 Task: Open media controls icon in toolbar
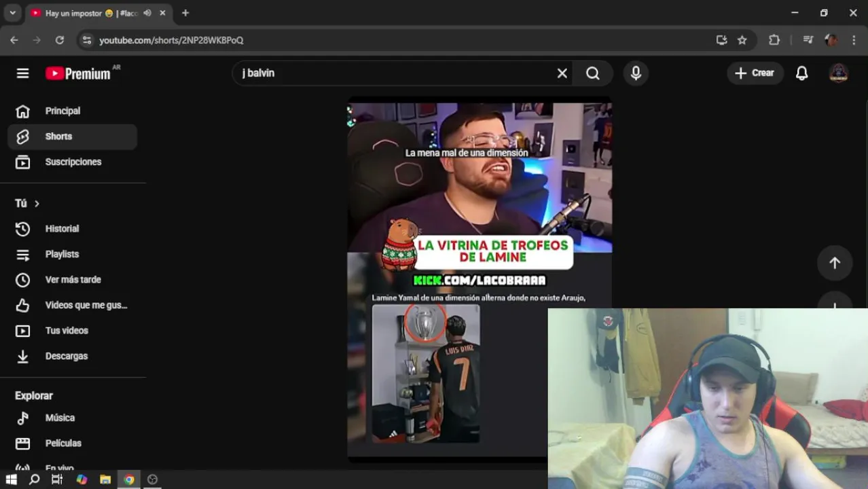[808, 40]
